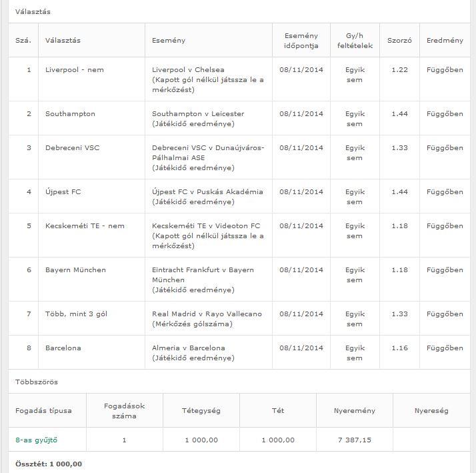Viewport: 476px width, 473px height.
Task: Select the 'Liverpool - nem' selection cell
Action: click(x=75, y=69)
